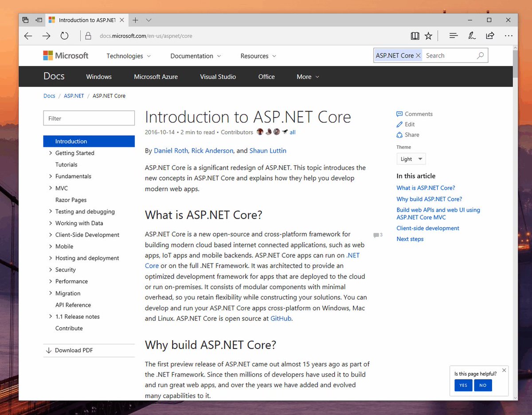The height and width of the screenshot is (415, 532).
Task: Expand the Security tree node
Action: coord(51,270)
